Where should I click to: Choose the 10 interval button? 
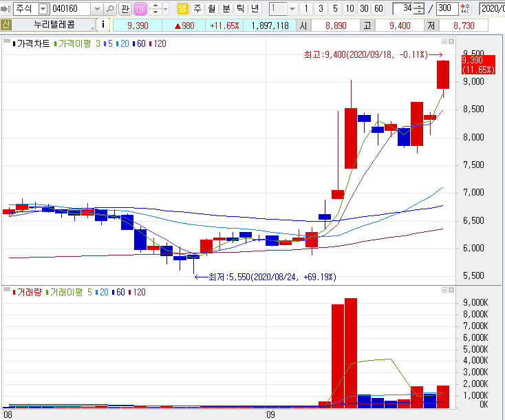coord(350,9)
